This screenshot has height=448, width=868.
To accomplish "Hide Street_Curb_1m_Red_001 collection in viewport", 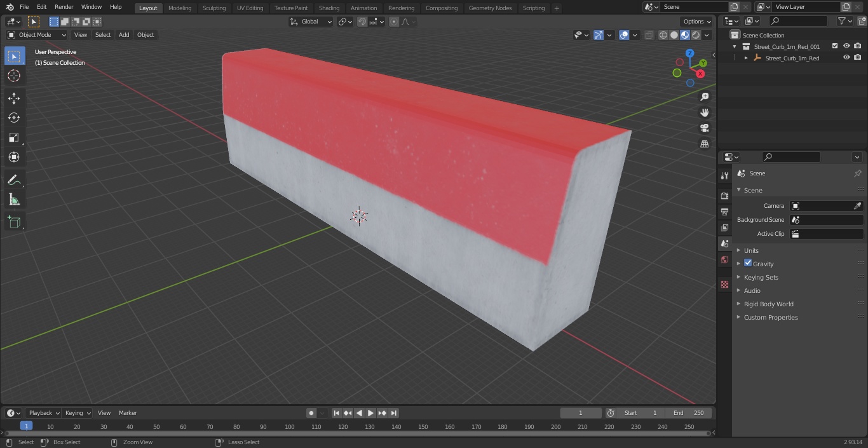I will (846, 46).
